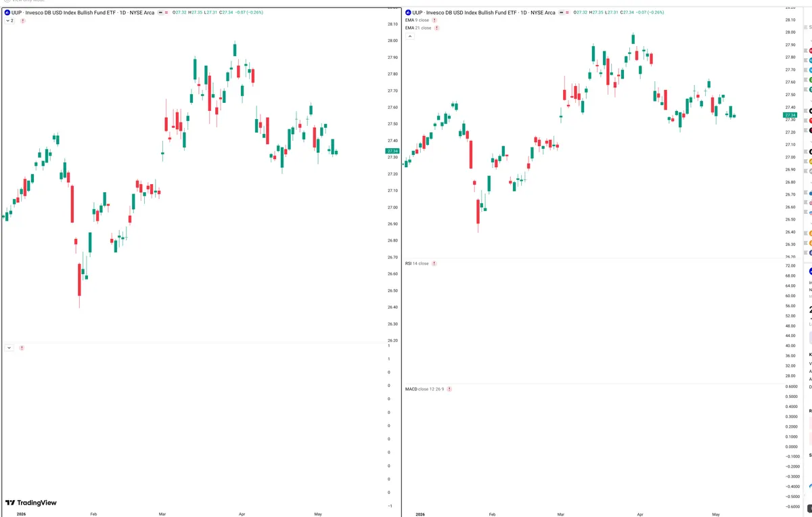Click the O27.32 open value in the left chart

(x=179, y=12)
